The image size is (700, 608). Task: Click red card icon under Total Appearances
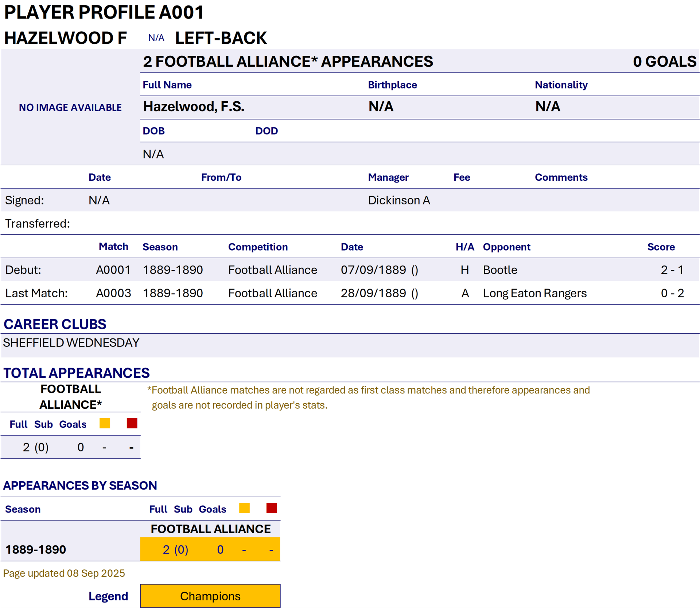click(132, 423)
